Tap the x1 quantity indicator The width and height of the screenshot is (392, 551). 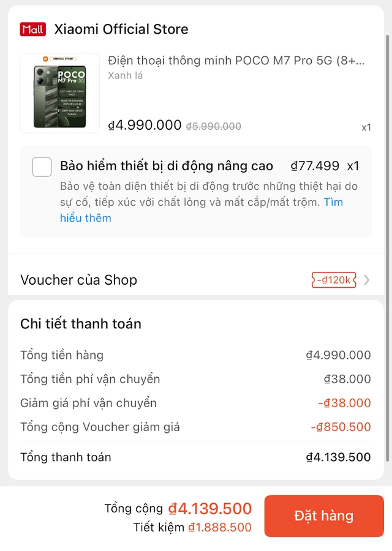tap(366, 127)
